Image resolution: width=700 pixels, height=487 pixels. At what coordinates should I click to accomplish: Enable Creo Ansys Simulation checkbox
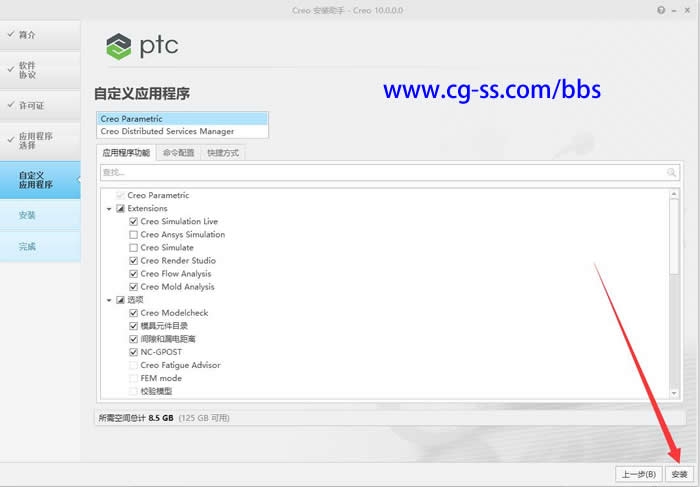click(x=134, y=235)
